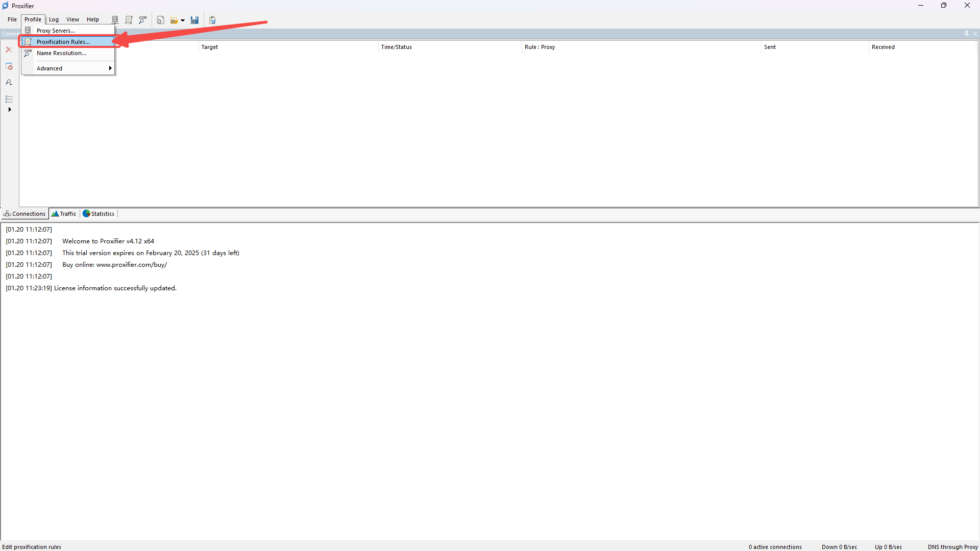
Task: Click the Target column header
Action: (288, 47)
